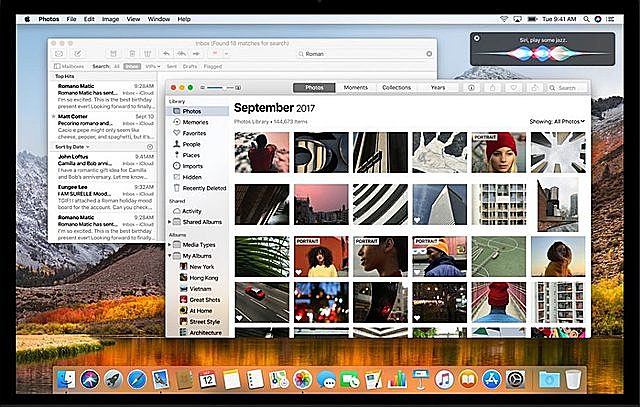The image size is (640, 407).
Task: Open the App Store from the Dock
Action: tap(491, 380)
